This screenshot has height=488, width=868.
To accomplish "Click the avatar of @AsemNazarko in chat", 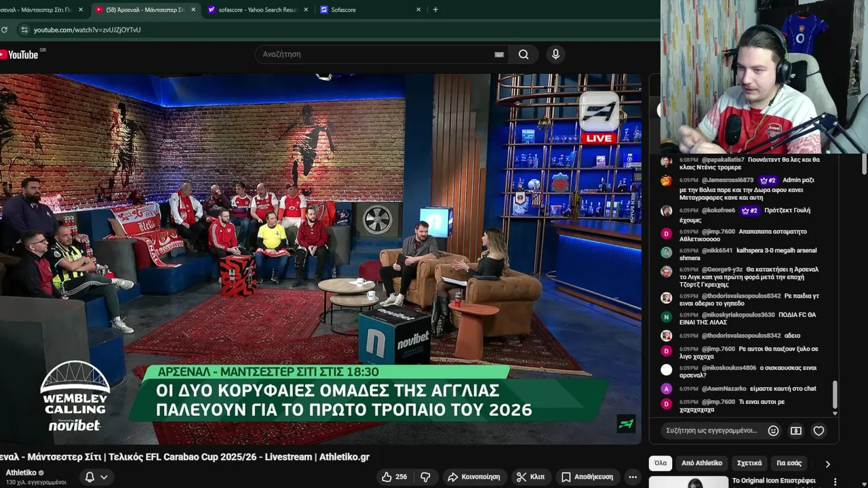I will tap(667, 389).
